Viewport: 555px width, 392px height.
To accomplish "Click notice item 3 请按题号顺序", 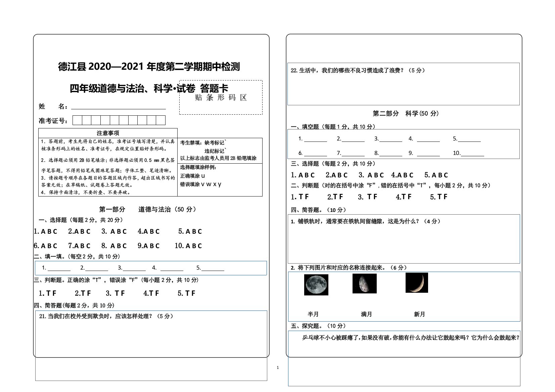I will (x=108, y=181).
